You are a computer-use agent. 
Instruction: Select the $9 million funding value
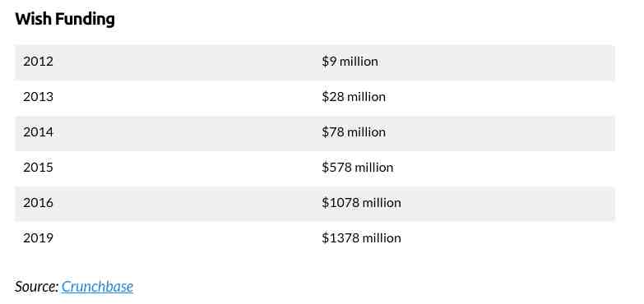pyautogui.click(x=350, y=62)
